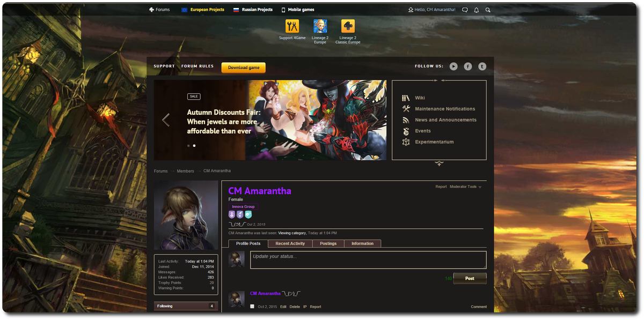Open the conversations speech bubble icon
This screenshot has width=644, height=320.
465,10
